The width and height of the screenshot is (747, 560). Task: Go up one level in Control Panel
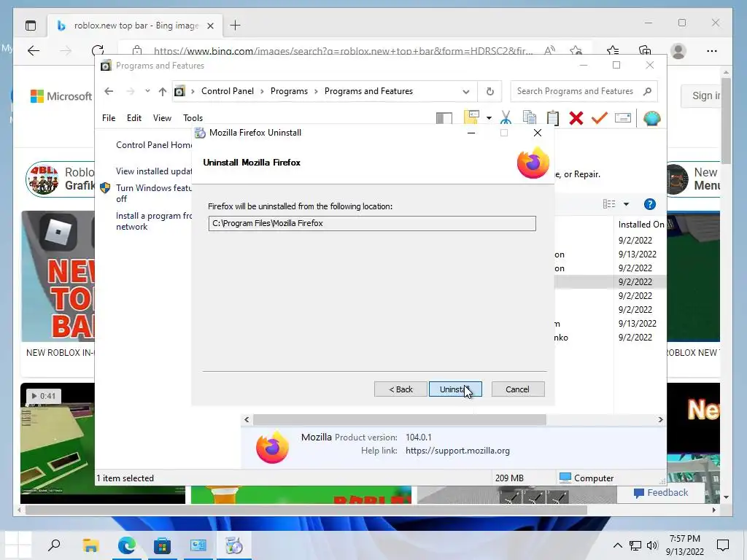point(163,91)
